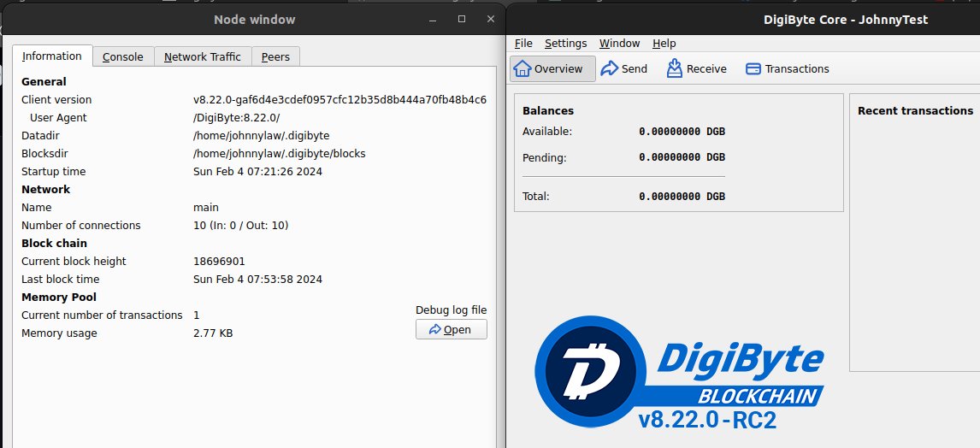Click the Recent transactions heading
Image resolution: width=980 pixels, height=448 pixels.
tap(915, 110)
